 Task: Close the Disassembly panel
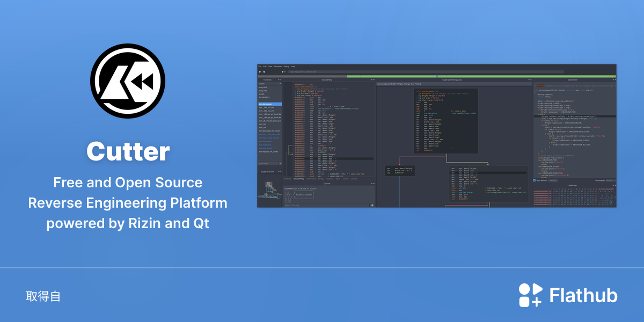tap(374, 79)
